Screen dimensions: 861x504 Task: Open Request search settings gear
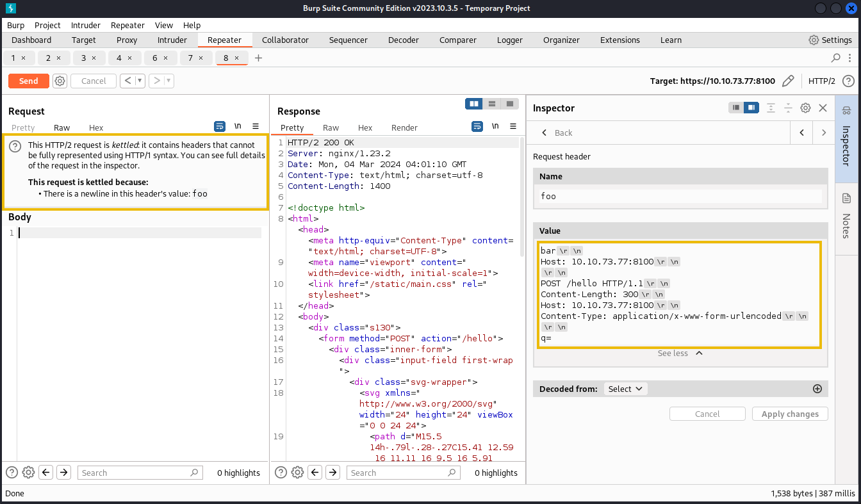(28, 473)
